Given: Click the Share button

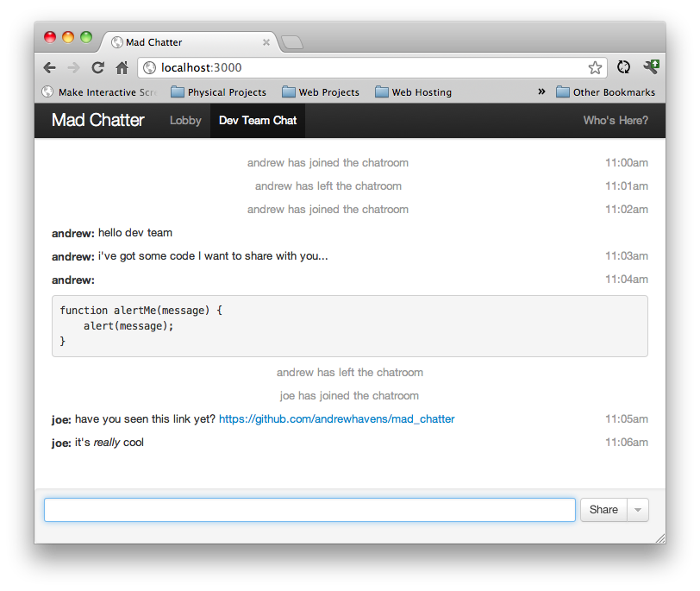Looking at the screenshot, I should [603, 510].
